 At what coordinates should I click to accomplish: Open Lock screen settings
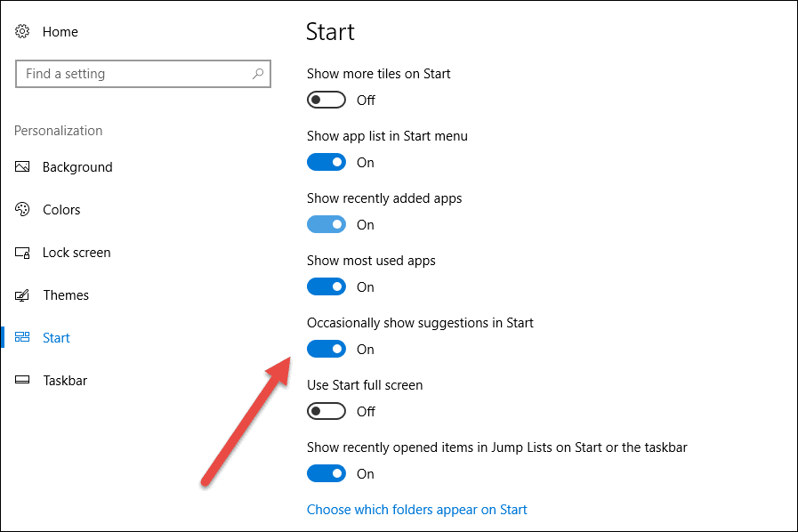tap(77, 253)
